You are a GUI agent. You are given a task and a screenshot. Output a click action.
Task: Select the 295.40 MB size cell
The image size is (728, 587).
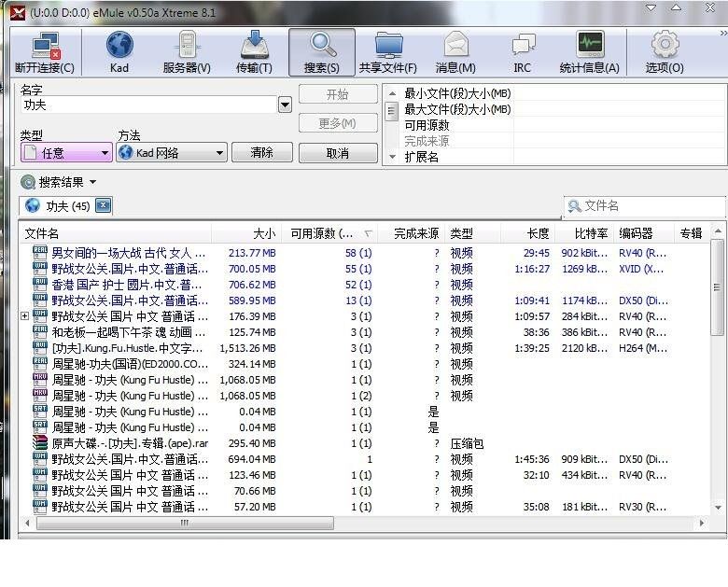[x=252, y=443]
